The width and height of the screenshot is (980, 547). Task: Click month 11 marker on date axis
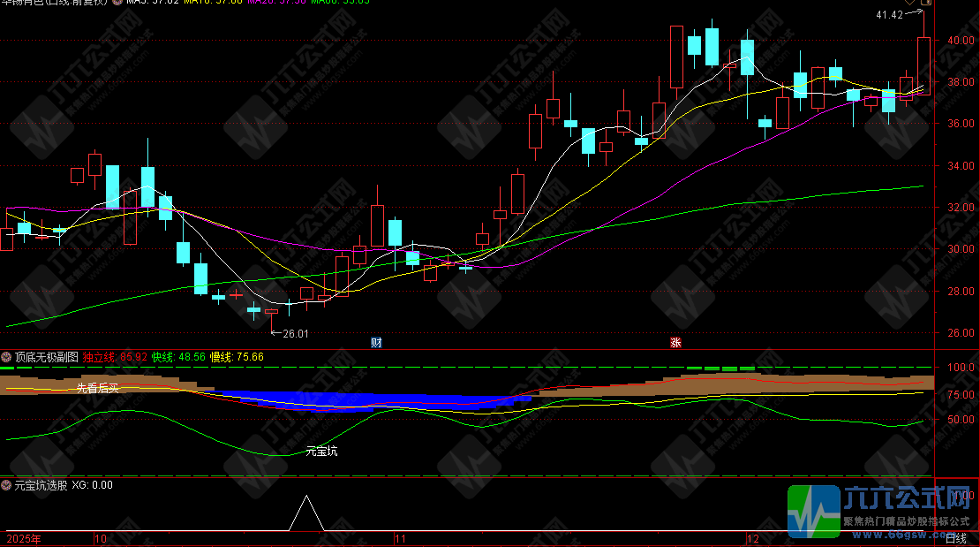(x=401, y=538)
